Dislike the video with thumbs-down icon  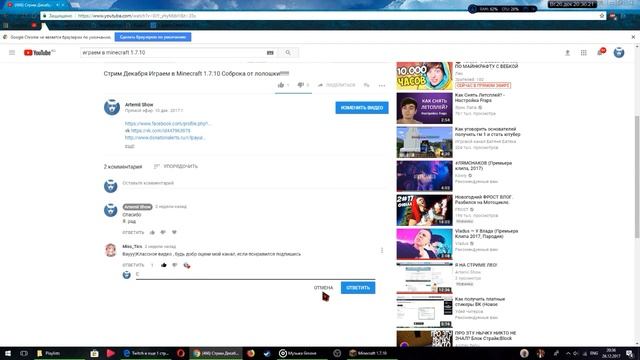(300, 85)
